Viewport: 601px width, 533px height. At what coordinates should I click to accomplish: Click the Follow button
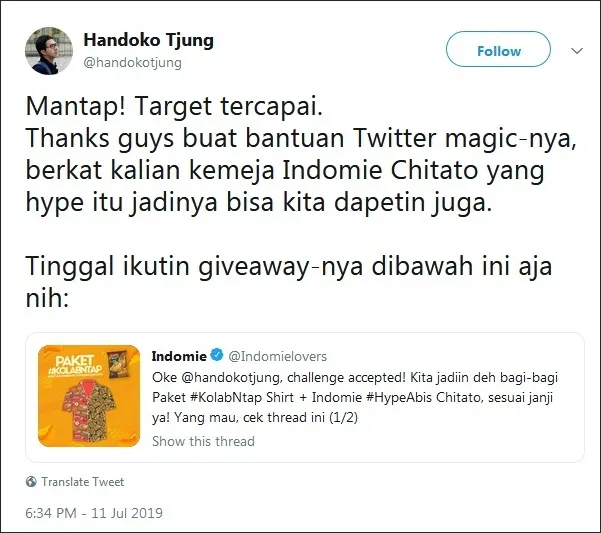coord(498,49)
